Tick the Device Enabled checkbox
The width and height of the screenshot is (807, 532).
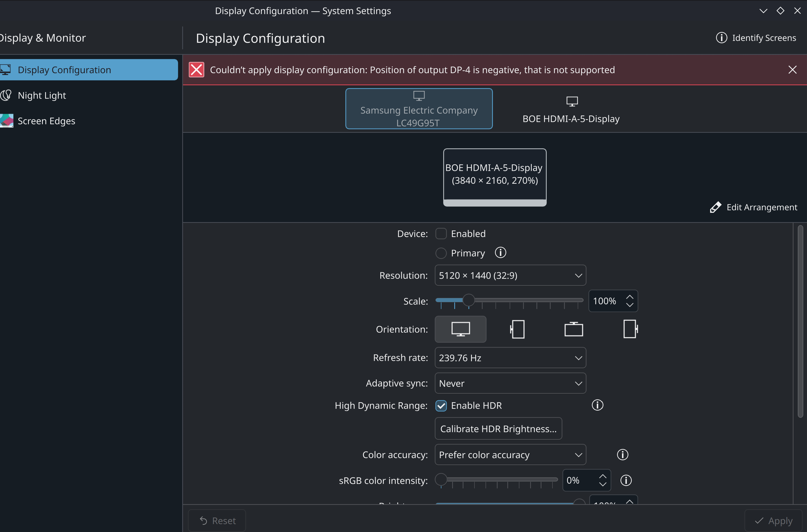click(441, 234)
